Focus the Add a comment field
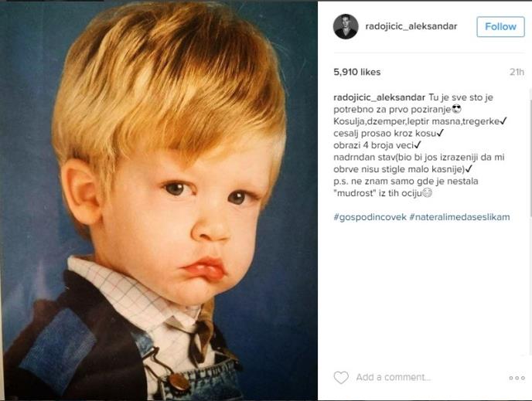The width and height of the screenshot is (532, 401). tap(394, 377)
